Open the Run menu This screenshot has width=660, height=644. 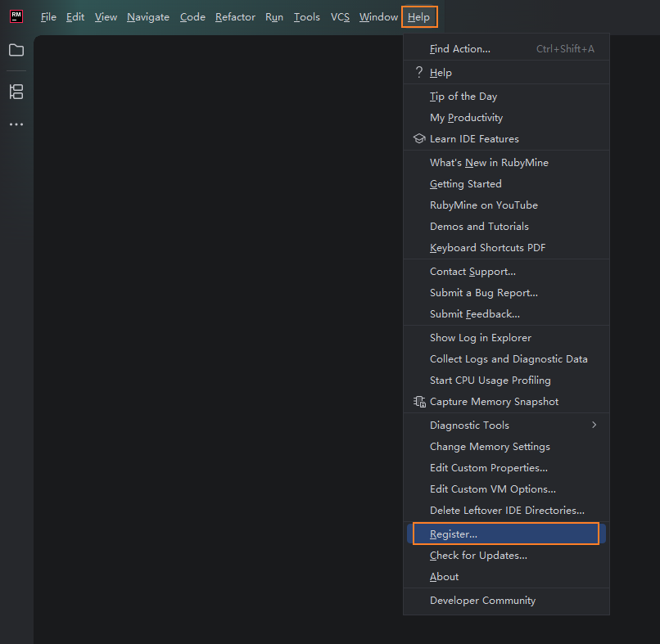point(274,17)
